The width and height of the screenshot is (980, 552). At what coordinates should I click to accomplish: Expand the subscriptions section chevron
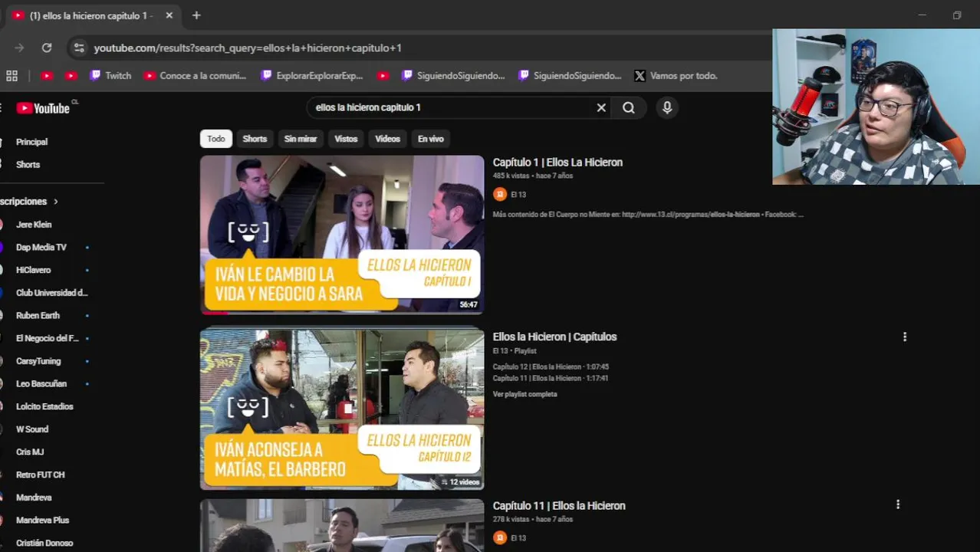55,202
